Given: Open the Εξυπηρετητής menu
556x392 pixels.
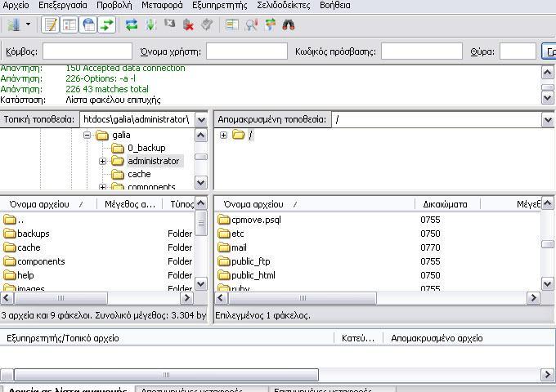Looking at the screenshot, I should 220,6.
